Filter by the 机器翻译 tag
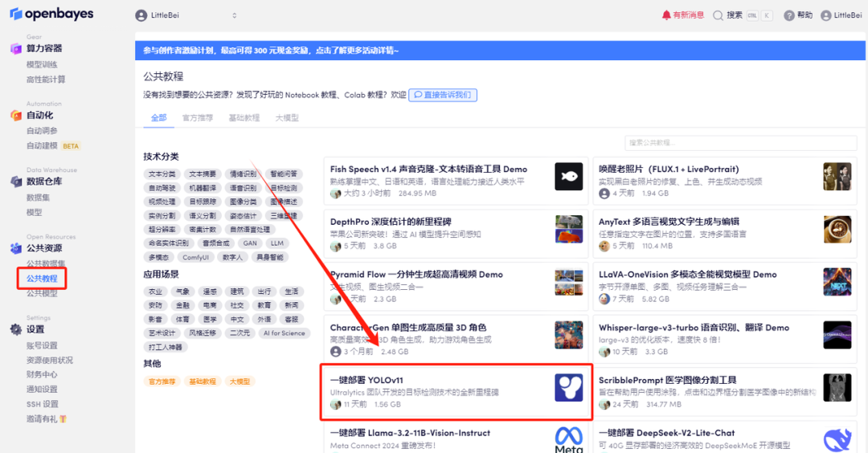Image resolution: width=868 pixels, height=453 pixels. click(x=203, y=188)
